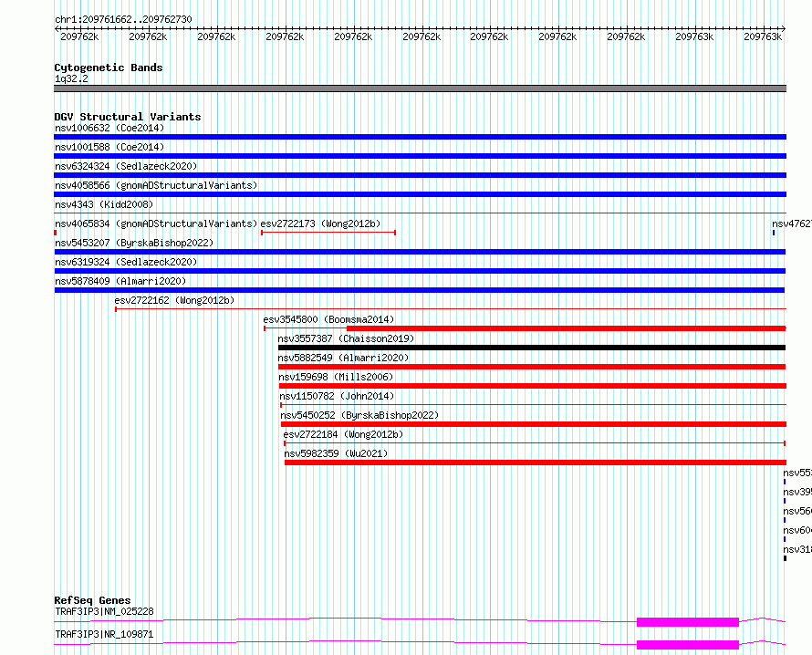Screen dimensions: 812x655
Task: Select the Cytogenetic Bands track title
Action: point(109,68)
